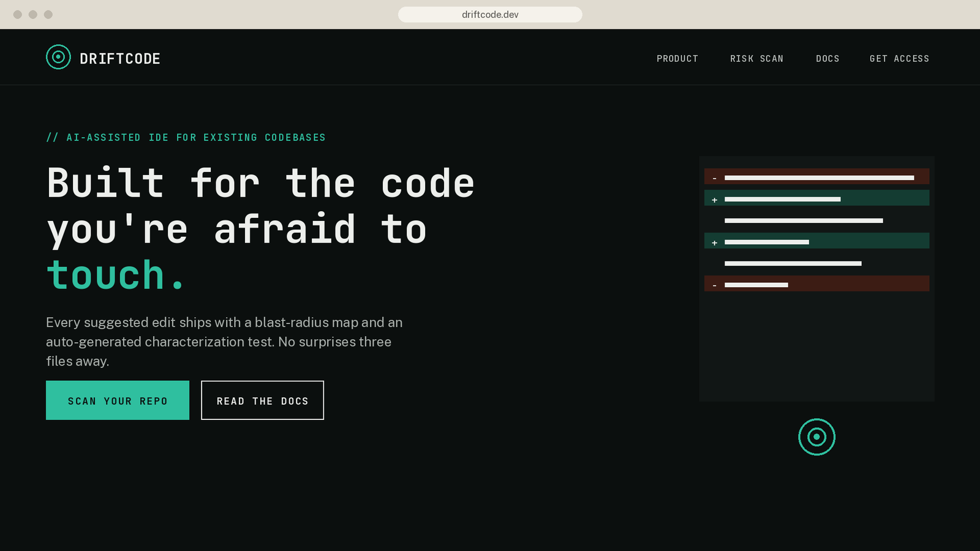The image size is (980, 551).
Task: Open the Product nav item
Action: [677, 59]
